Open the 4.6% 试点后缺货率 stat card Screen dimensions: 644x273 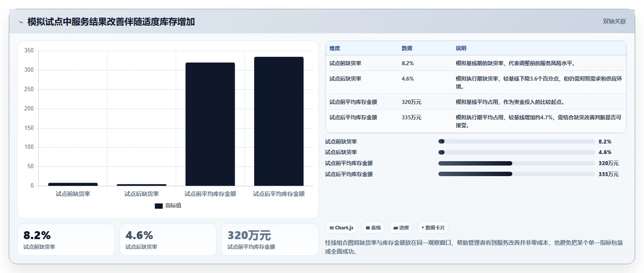tap(168, 240)
